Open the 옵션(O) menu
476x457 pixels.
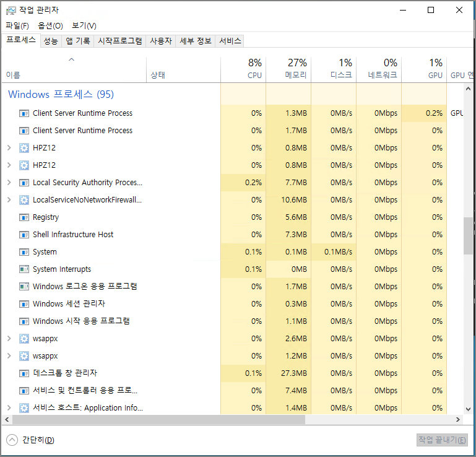(50, 26)
